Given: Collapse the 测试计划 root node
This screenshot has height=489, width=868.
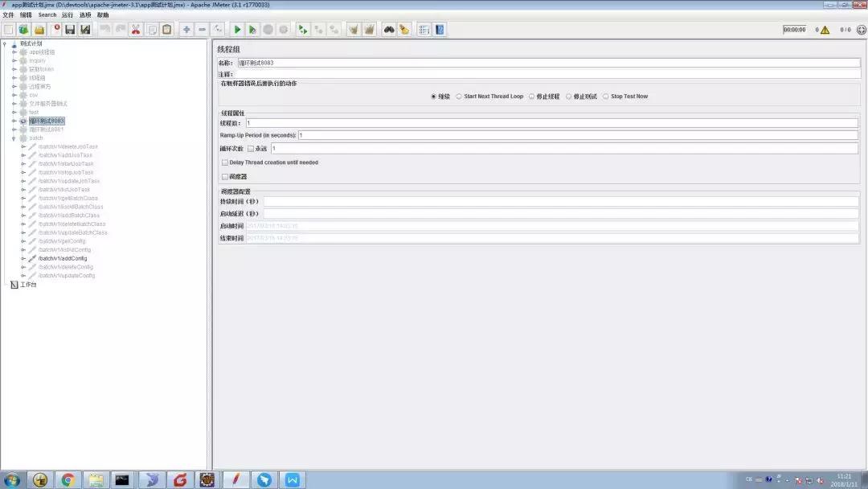Looking at the screenshot, I should coord(6,43).
